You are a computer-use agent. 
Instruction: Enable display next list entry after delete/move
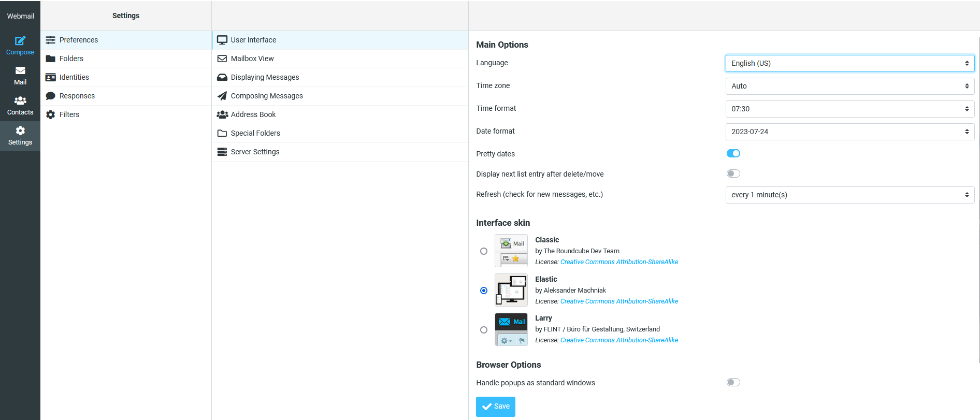click(733, 173)
